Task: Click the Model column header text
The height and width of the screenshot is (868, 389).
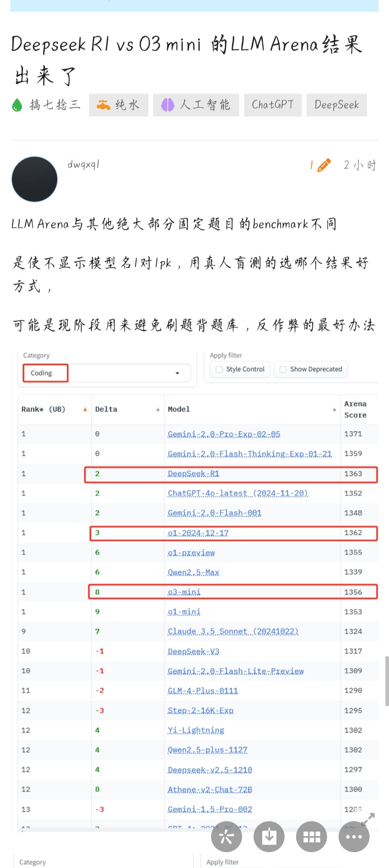Action: [179, 410]
